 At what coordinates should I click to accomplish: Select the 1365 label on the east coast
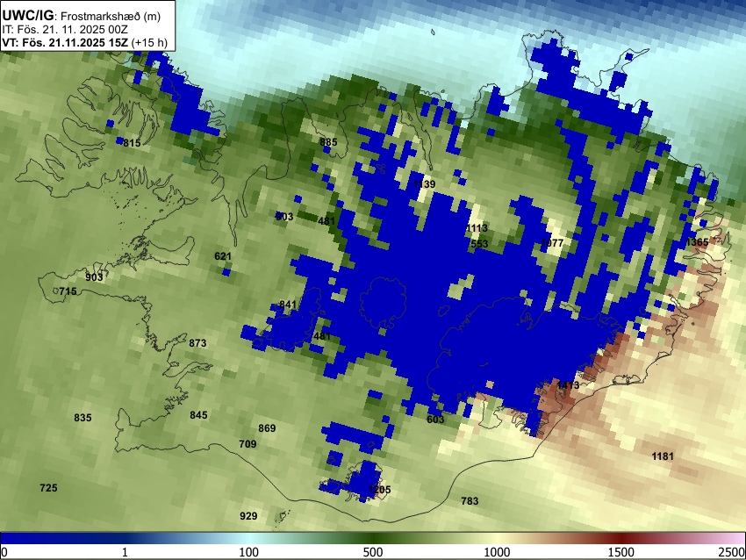pos(697,242)
